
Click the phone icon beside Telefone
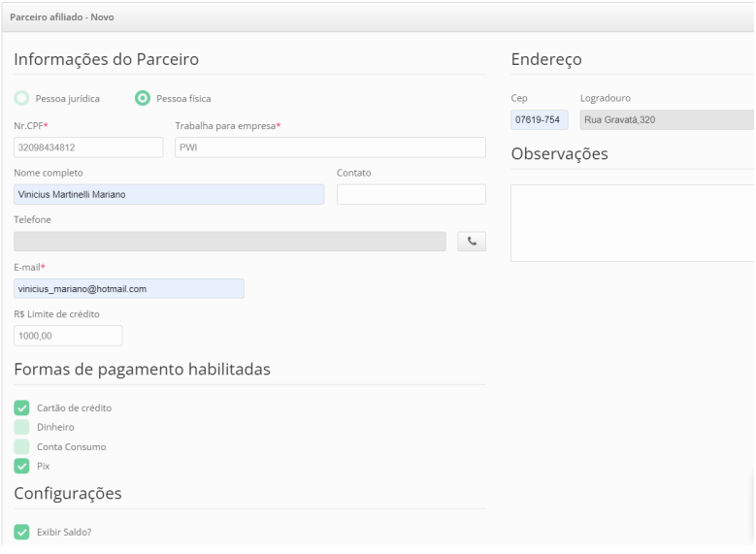(x=471, y=242)
